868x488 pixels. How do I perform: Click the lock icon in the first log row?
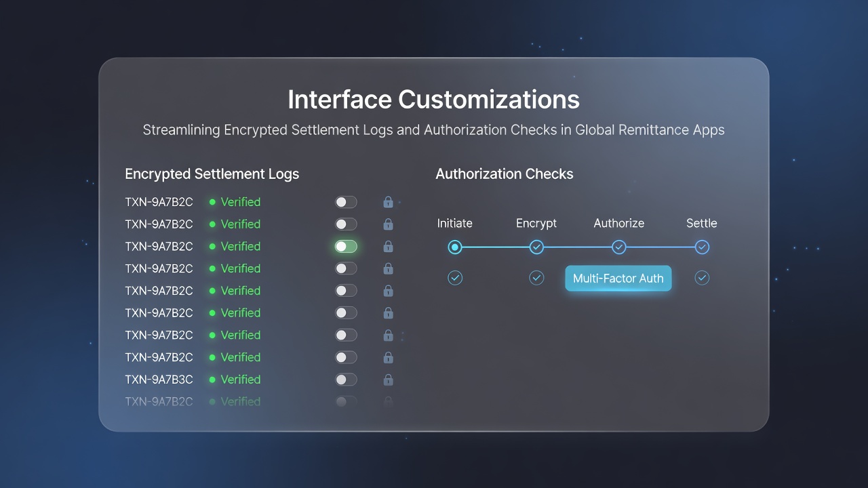(x=388, y=202)
